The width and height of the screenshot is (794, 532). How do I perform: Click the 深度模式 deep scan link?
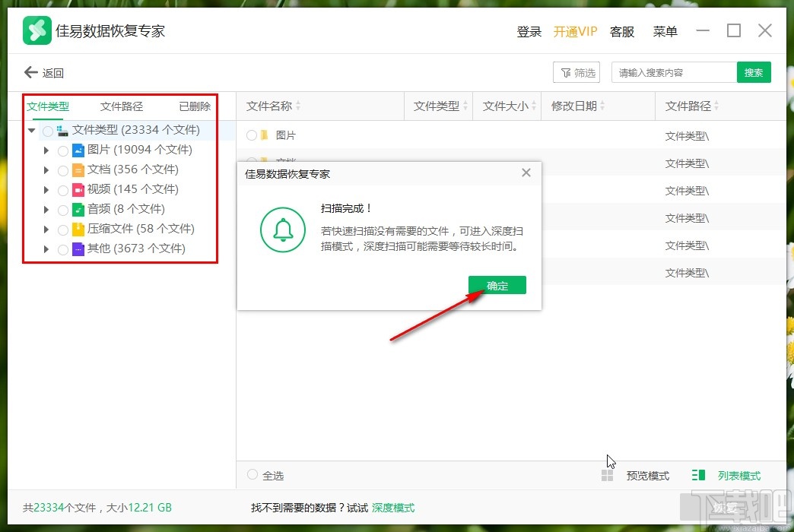pos(393,508)
